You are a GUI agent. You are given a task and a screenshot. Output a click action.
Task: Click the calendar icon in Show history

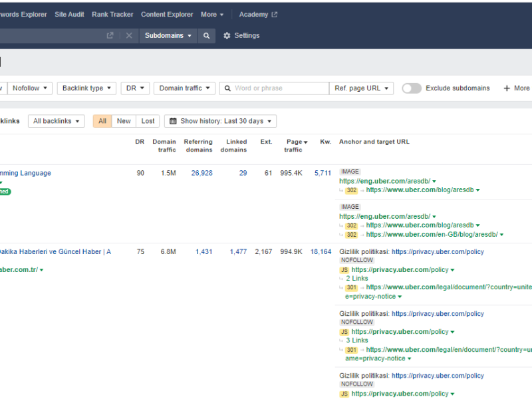point(174,121)
